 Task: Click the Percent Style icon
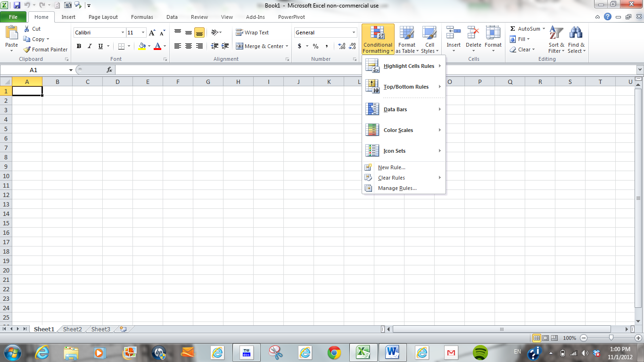(315, 46)
